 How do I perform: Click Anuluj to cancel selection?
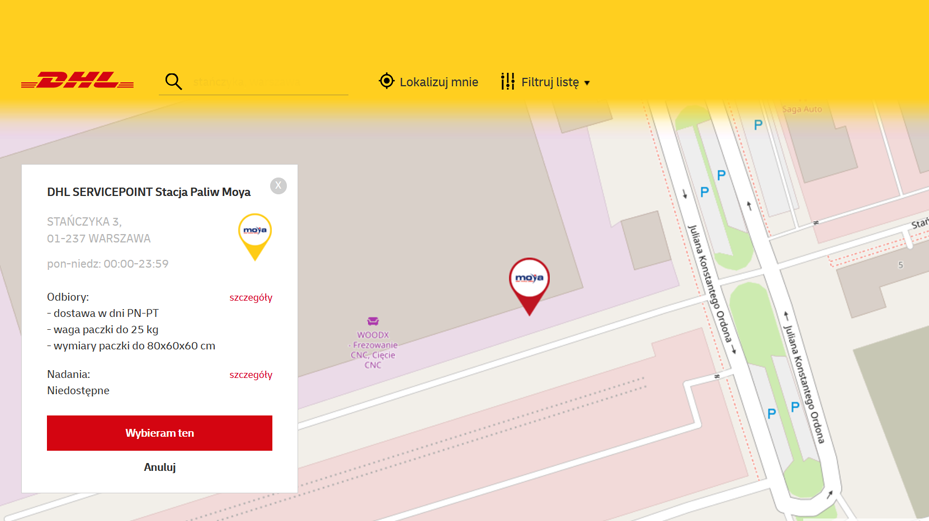click(159, 467)
